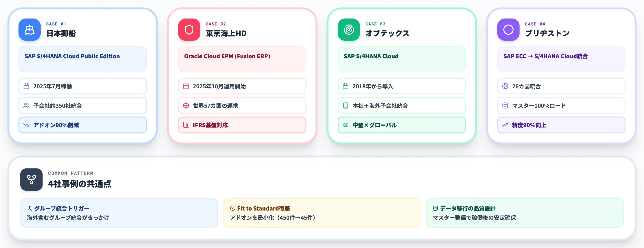Click the people icon beside 子会社約350社統合
Screen dimensions: 644x248
click(x=26, y=105)
